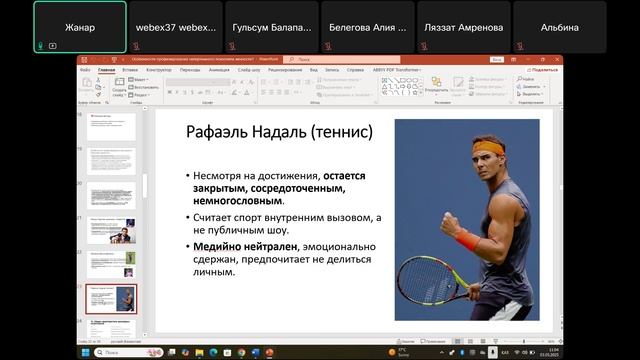Open the Переходы ribbon tab

coord(190,70)
